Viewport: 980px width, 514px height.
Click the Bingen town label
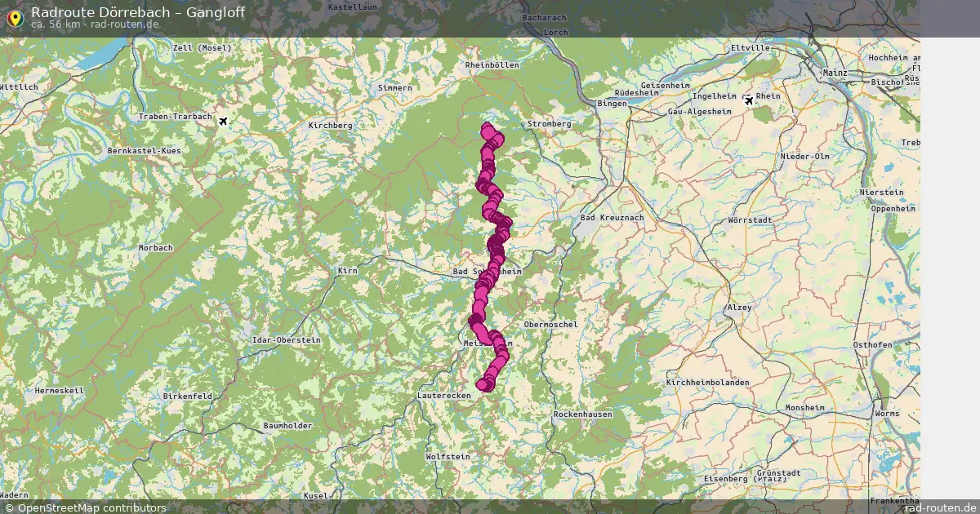coord(612,104)
